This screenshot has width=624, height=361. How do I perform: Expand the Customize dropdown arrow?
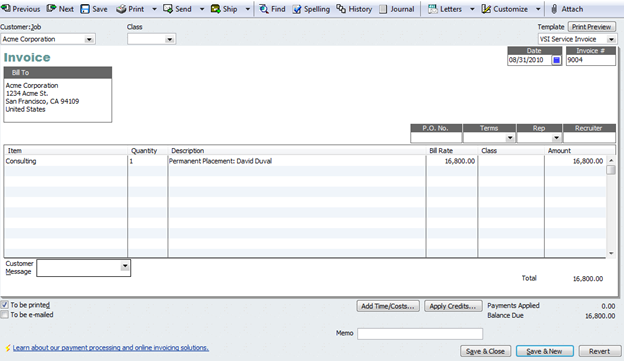click(538, 9)
